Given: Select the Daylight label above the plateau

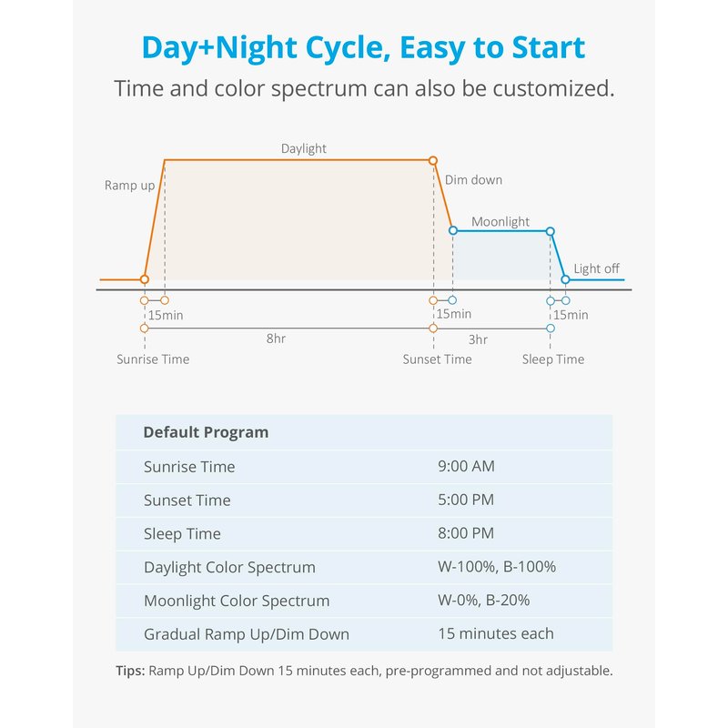Looking at the screenshot, I should tap(303, 148).
